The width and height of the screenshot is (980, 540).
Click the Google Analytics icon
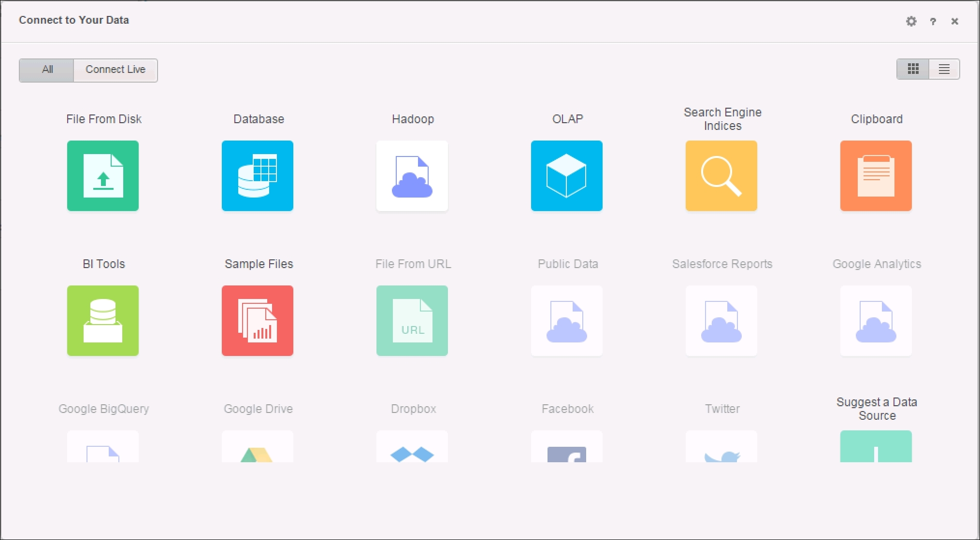click(876, 321)
